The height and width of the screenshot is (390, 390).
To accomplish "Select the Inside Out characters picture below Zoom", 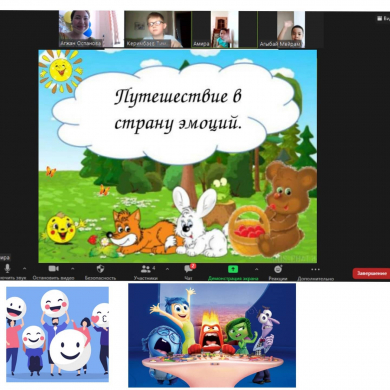I will pyautogui.click(x=212, y=335).
